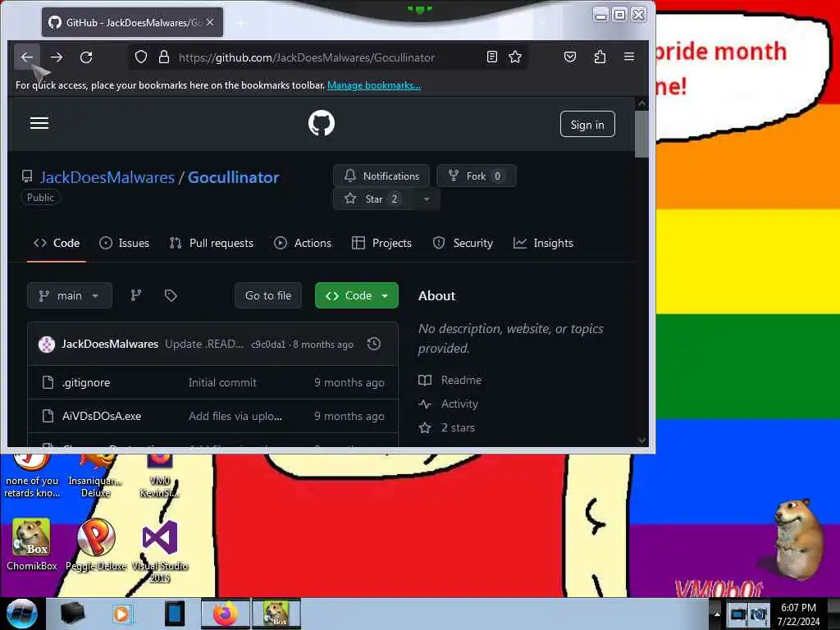Open the Projects tab
Viewport: 840px width, 630px height.
[381, 243]
